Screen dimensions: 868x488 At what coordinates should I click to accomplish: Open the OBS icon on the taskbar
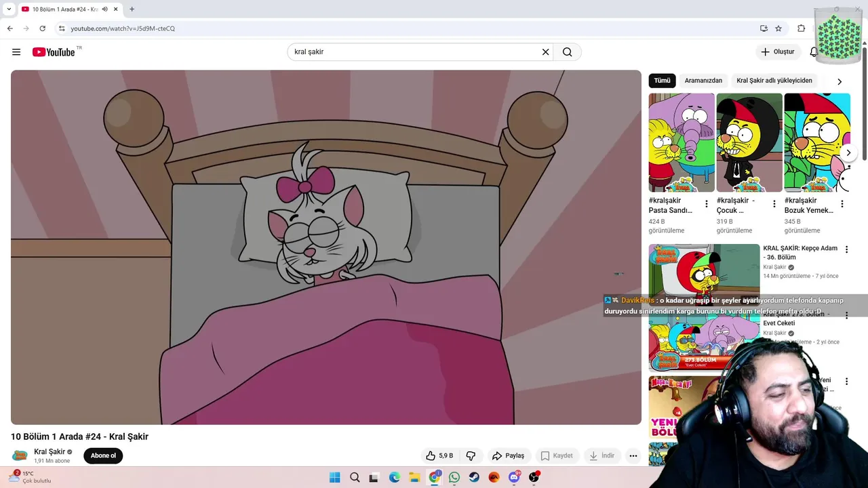(534, 477)
